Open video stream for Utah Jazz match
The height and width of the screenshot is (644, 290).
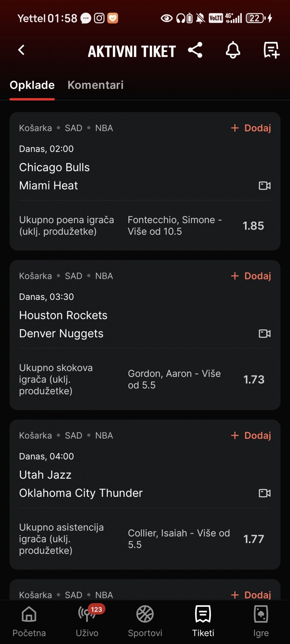pos(265,493)
